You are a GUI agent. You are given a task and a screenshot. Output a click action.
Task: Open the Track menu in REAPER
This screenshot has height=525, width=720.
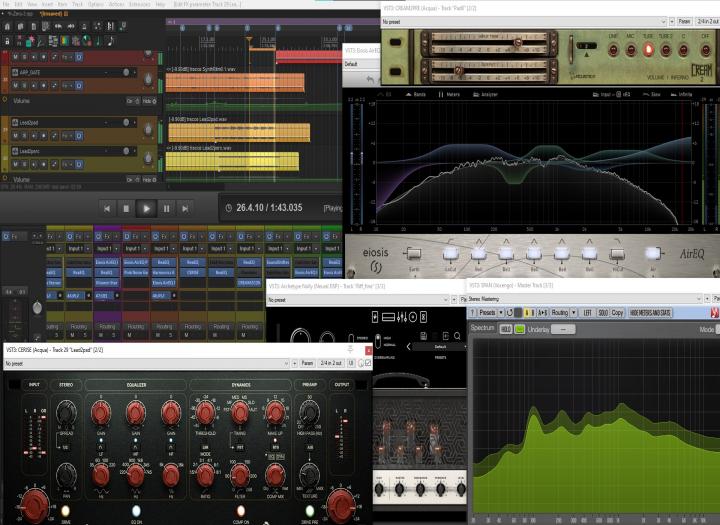[x=77, y=4]
